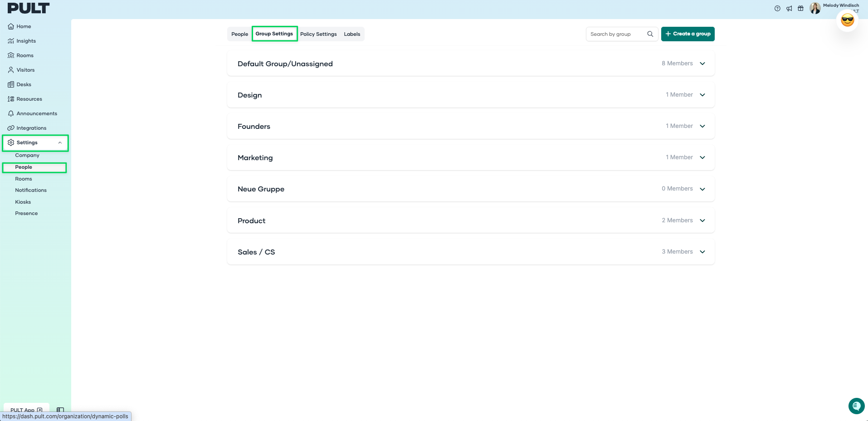Image resolution: width=868 pixels, height=421 pixels.
Task: Collapse the sidebar using the panel icon
Action: click(60, 410)
